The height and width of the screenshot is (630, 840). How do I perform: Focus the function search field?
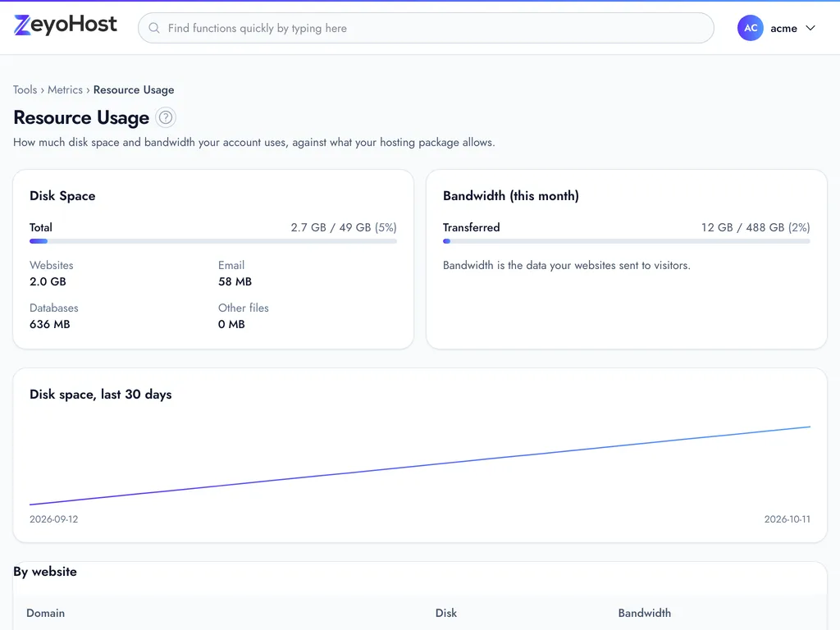[x=426, y=28]
